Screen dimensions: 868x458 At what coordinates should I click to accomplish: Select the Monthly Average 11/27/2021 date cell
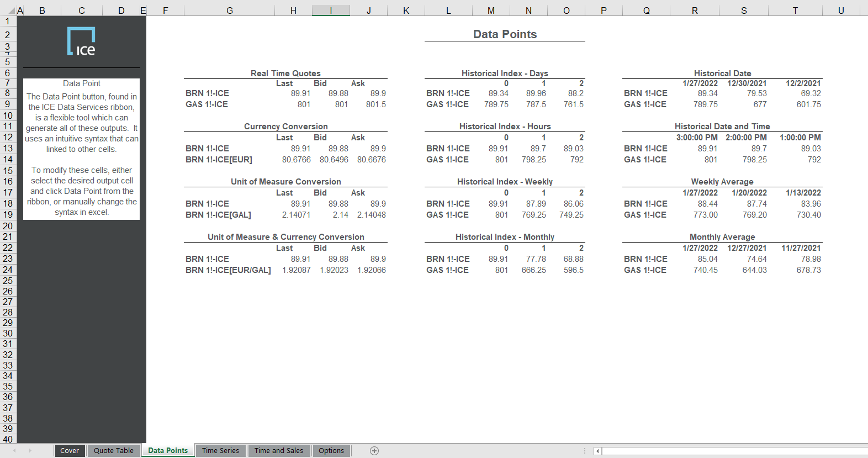801,248
